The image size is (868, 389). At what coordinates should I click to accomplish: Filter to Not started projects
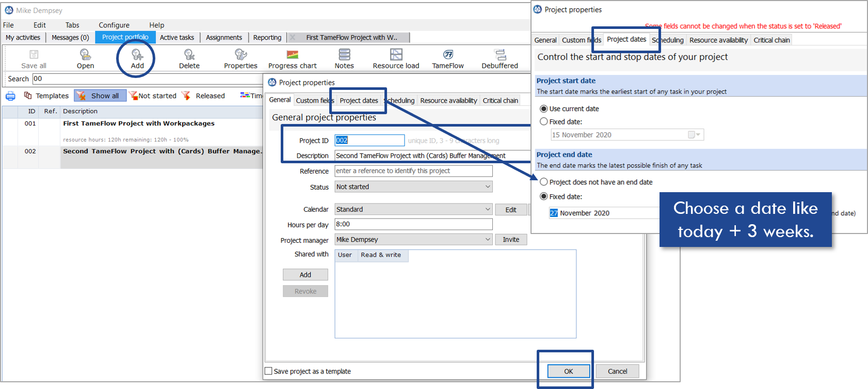(x=153, y=96)
